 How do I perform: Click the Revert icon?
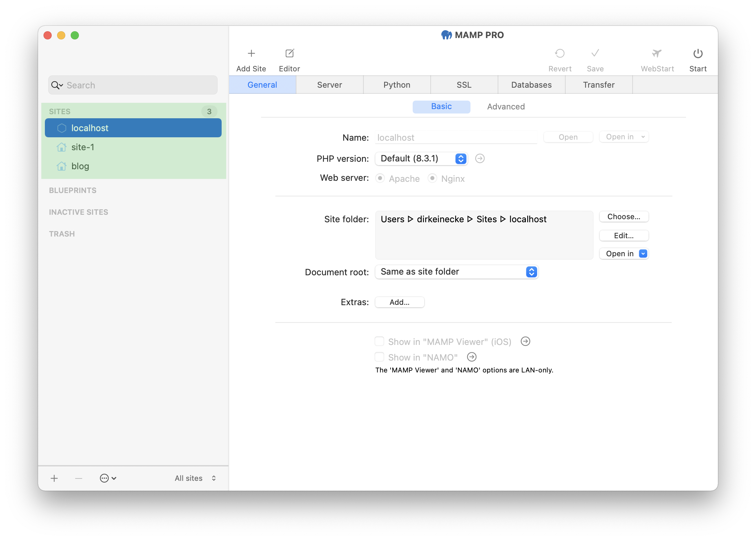[x=560, y=54]
